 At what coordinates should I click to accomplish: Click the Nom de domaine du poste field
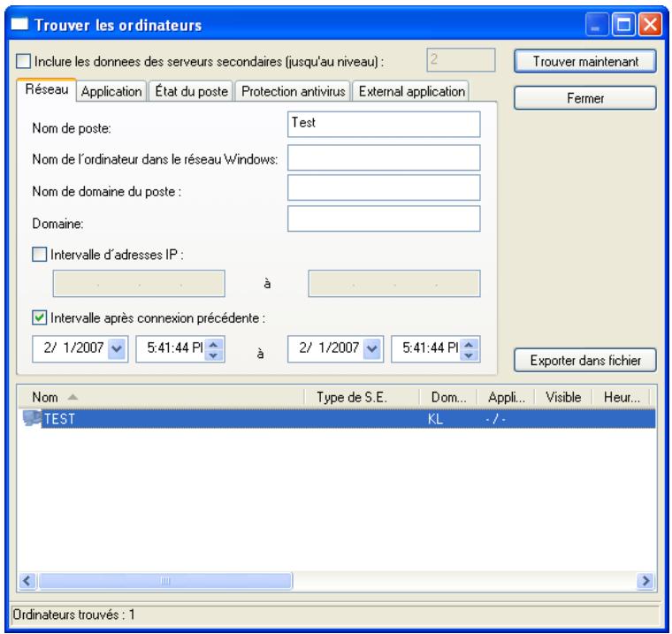click(384, 187)
